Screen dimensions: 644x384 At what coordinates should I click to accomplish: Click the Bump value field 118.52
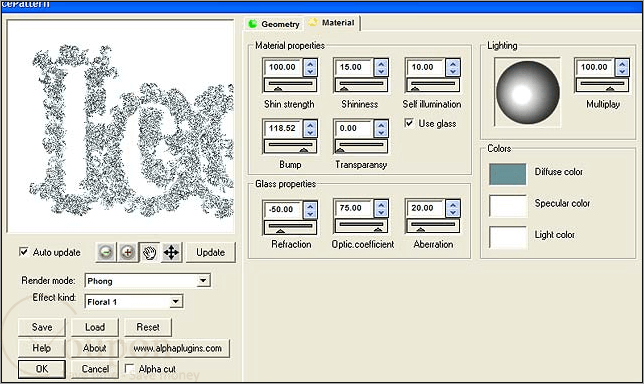tap(283, 128)
